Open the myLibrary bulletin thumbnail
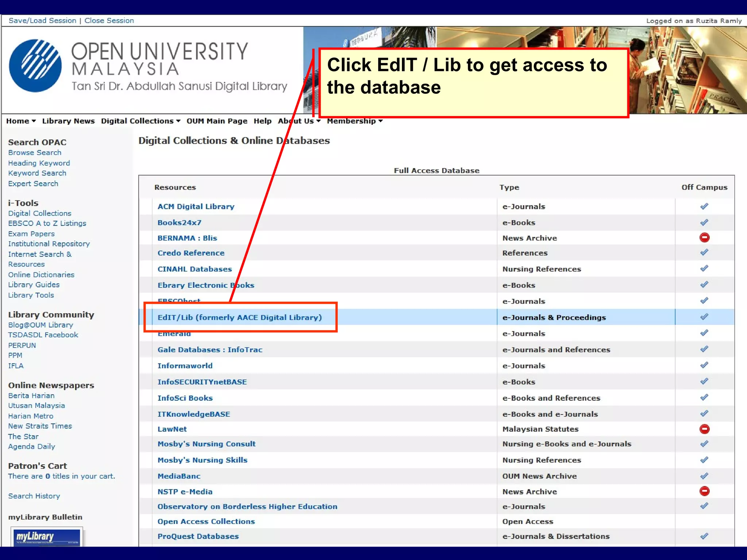The width and height of the screenshot is (747, 560). (47, 537)
